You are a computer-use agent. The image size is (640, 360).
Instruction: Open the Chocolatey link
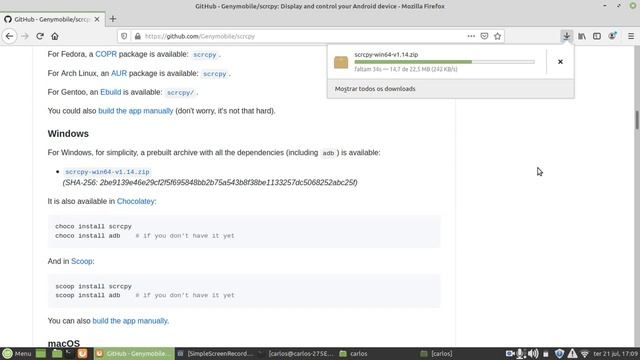click(136, 201)
